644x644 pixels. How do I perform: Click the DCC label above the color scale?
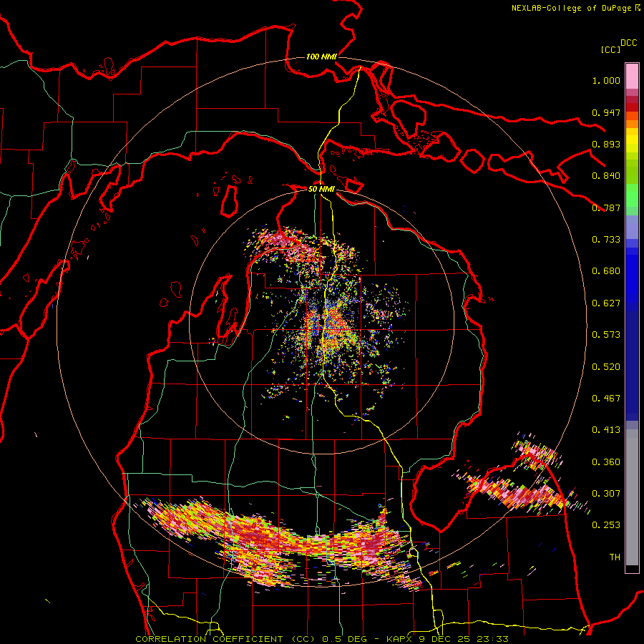pyautogui.click(x=628, y=43)
